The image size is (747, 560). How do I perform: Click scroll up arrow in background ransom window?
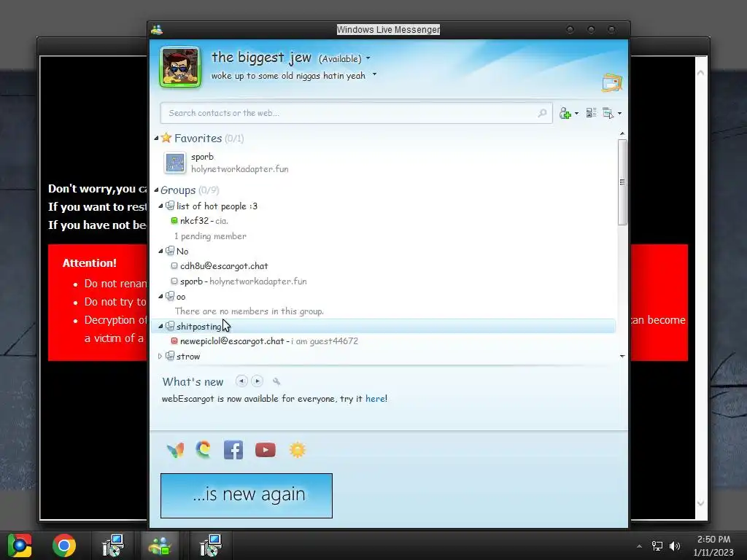pyautogui.click(x=701, y=73)
